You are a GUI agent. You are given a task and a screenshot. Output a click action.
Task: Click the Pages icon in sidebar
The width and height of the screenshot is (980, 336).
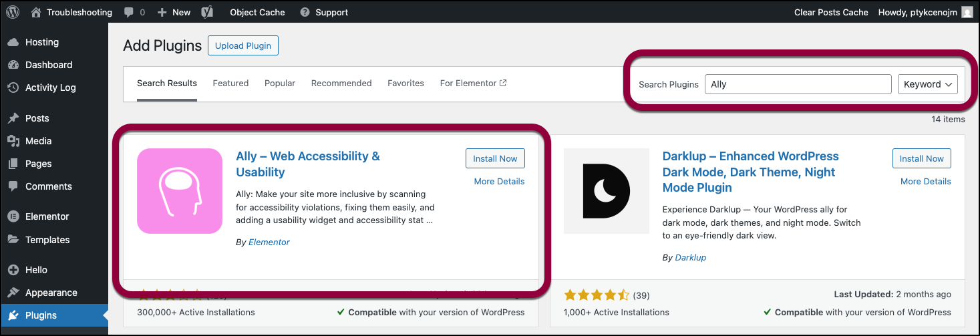(13, 164)
